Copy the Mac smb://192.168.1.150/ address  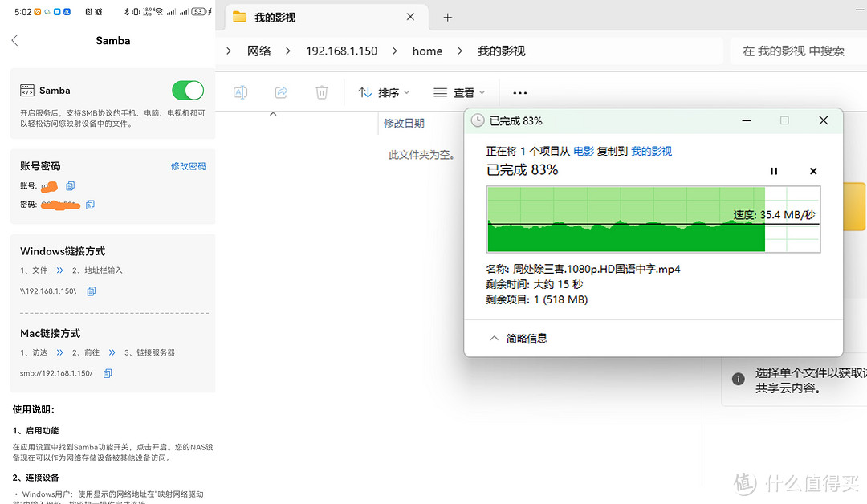click(108, 373)
